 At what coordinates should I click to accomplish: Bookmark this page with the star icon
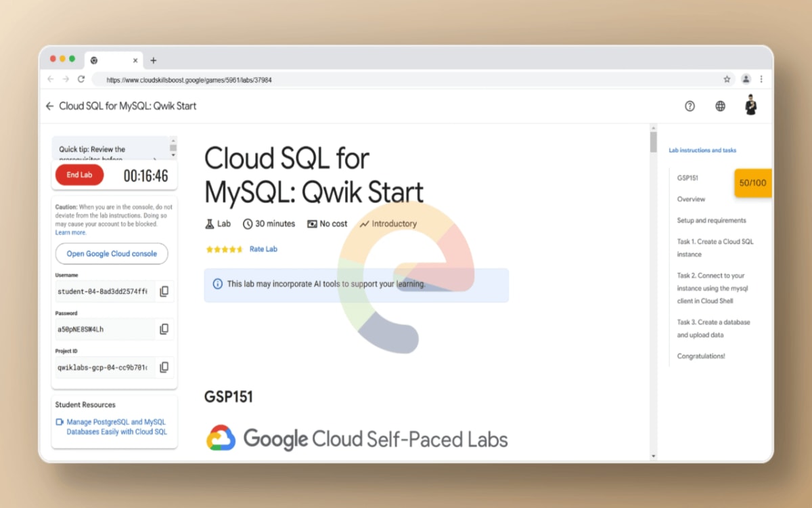click(x=727, y=79)
